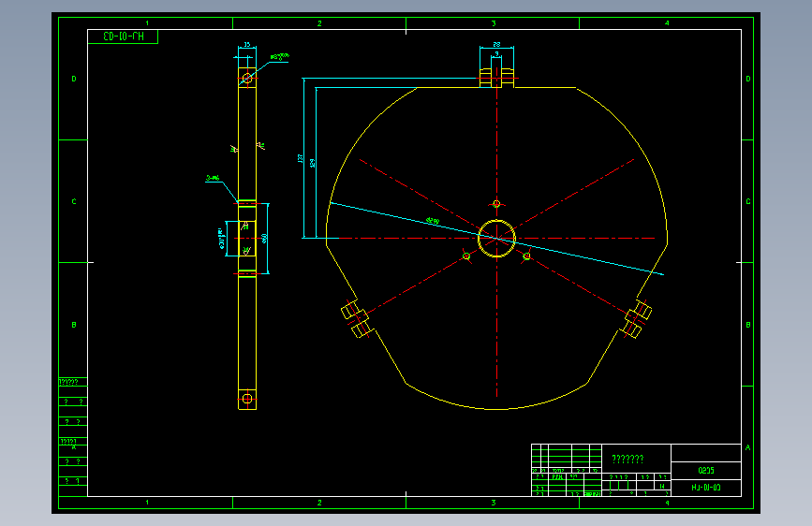Click the 137 vertical dimension text
The height and width of the screenshot is (526, 812).
coord(300,158)
